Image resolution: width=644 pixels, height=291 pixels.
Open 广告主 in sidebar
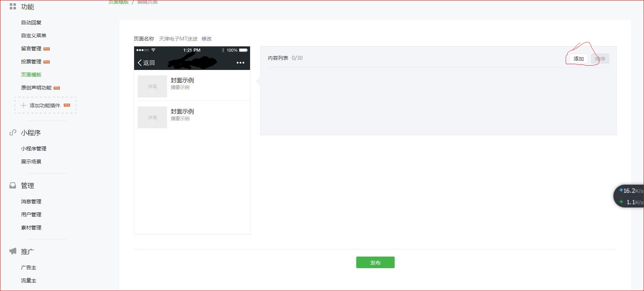click(29, 267)
